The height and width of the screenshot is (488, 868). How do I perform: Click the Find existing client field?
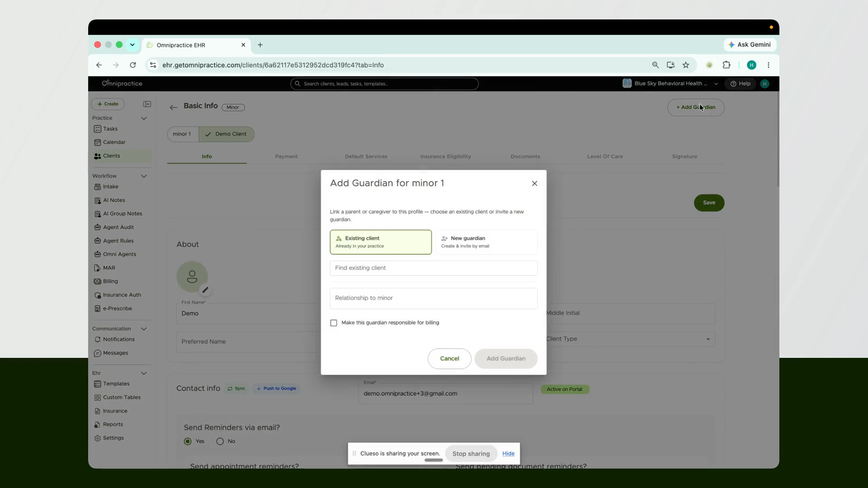[x=434, y=268]
